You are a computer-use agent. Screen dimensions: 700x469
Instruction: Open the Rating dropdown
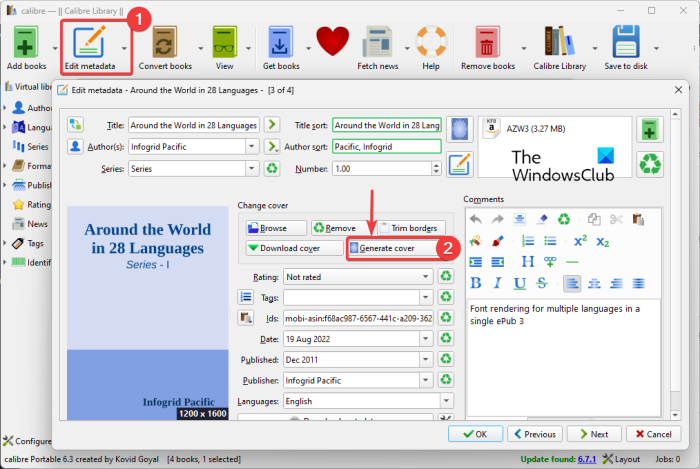click(427, 276)
